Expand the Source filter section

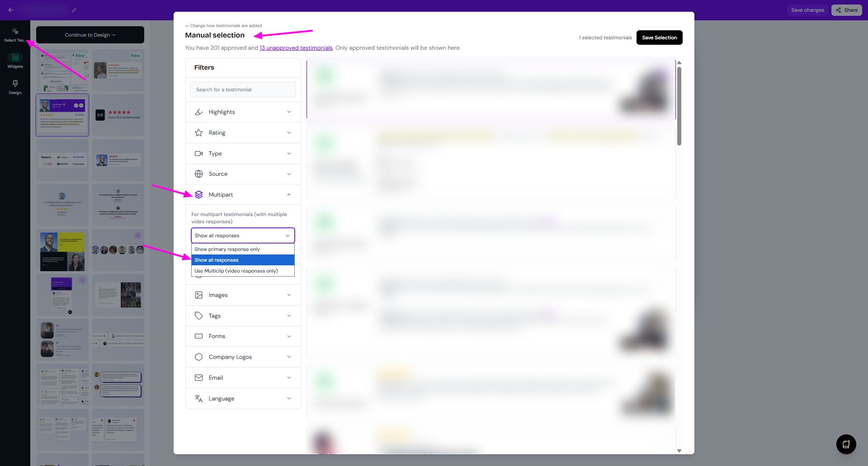(x=243, y=174)
